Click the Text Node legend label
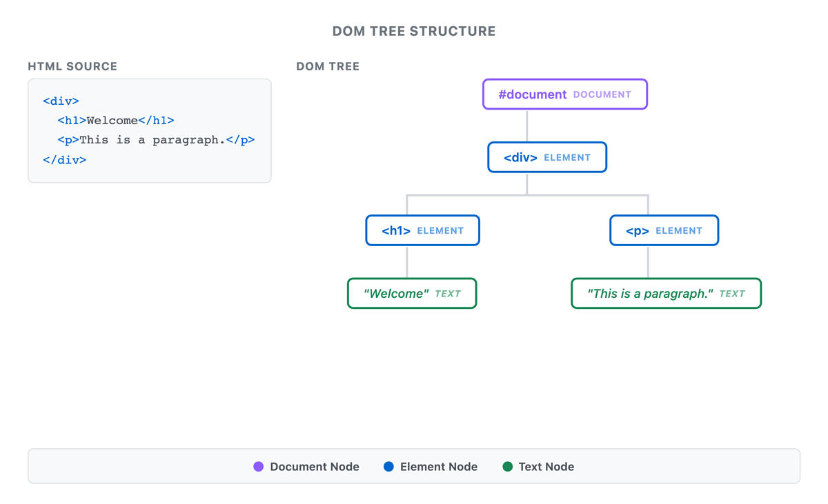 pos(546,467)
